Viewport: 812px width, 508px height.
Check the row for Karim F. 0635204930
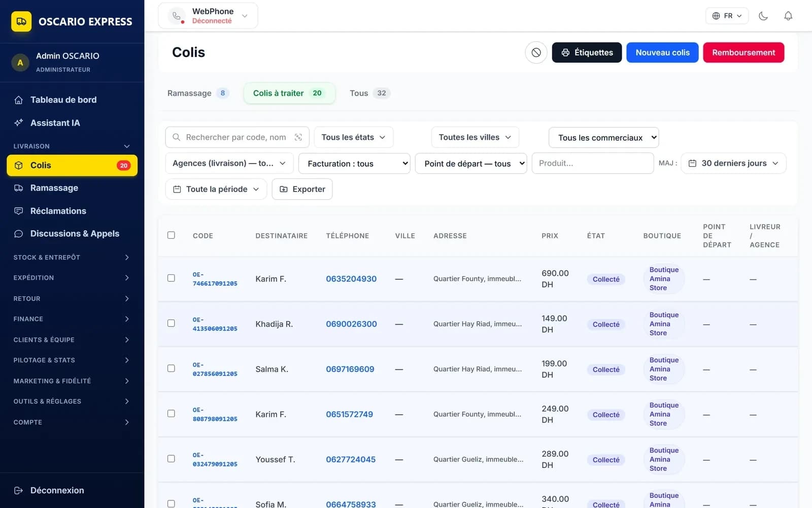pyautogui.click(x=171, y=278)
